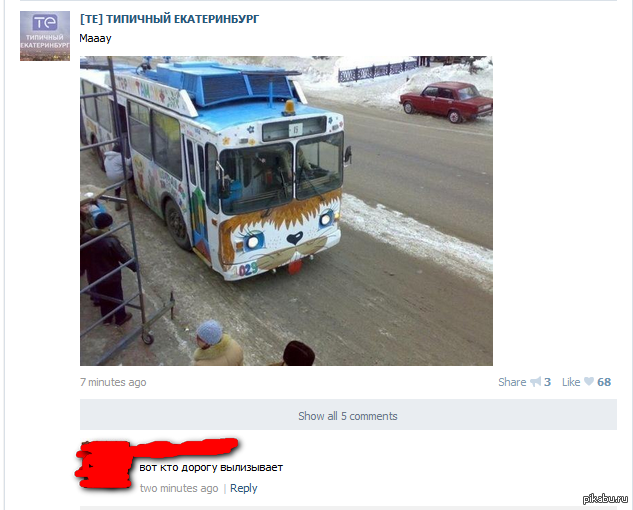Expand Show all 5 comments

pyautogui.click(x=348, y=415)
